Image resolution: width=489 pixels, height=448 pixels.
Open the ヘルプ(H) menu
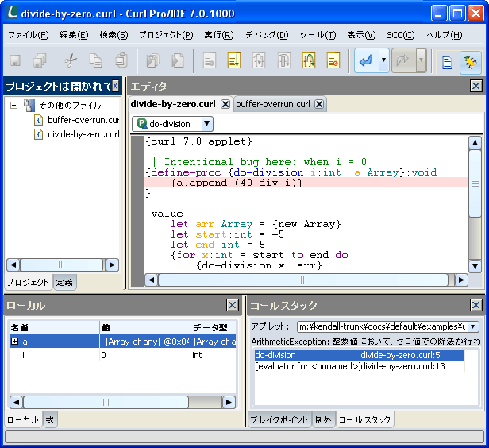(444, 35)
